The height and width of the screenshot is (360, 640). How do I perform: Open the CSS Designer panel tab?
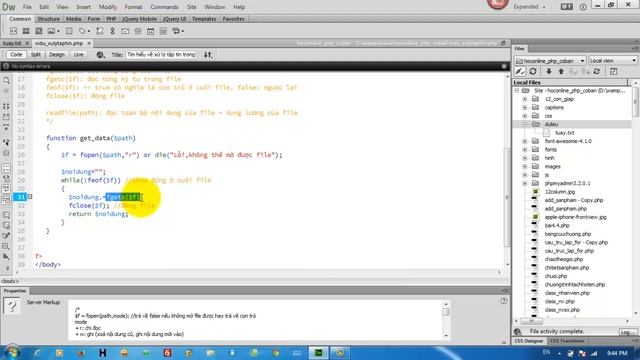529,341
